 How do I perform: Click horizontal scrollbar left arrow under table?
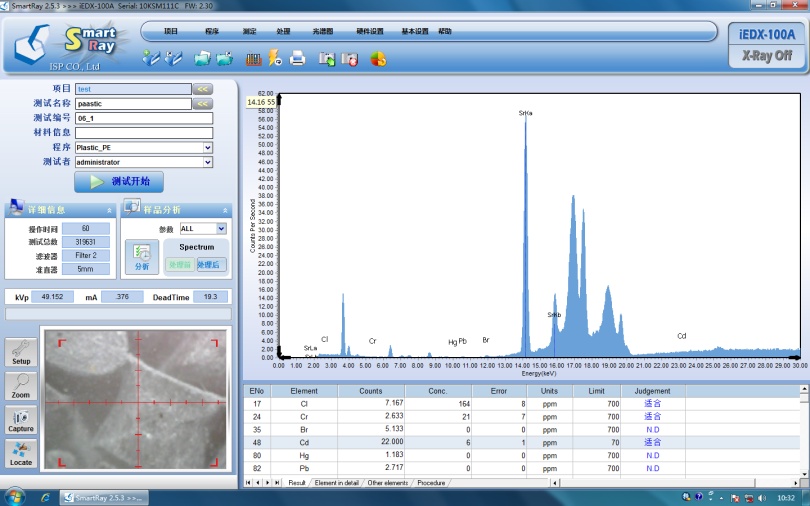(x=555, y=483)
